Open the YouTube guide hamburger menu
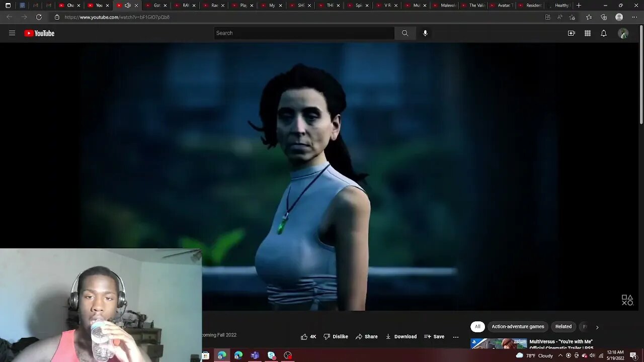 click(12, 33)
